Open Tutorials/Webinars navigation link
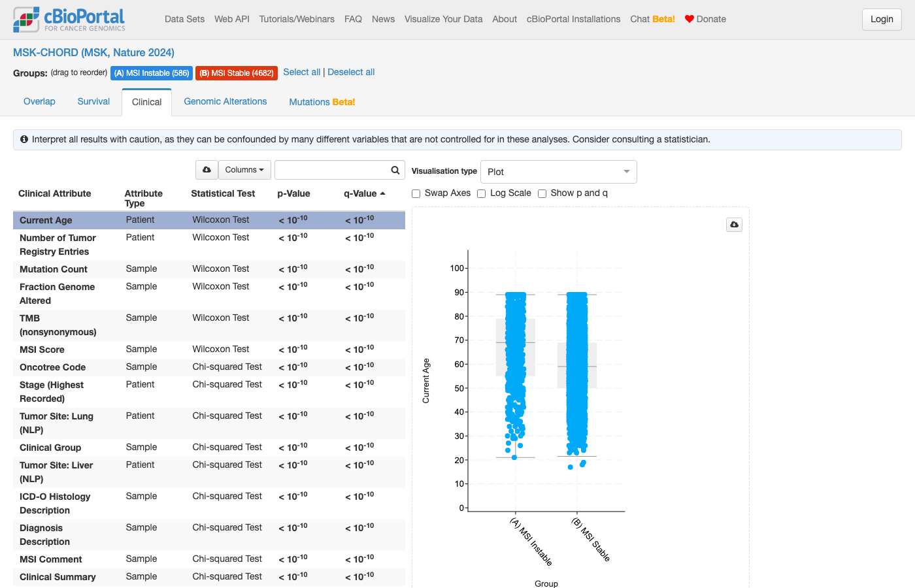Viewport: 915px width, 588px height. [x=297, y=19]
